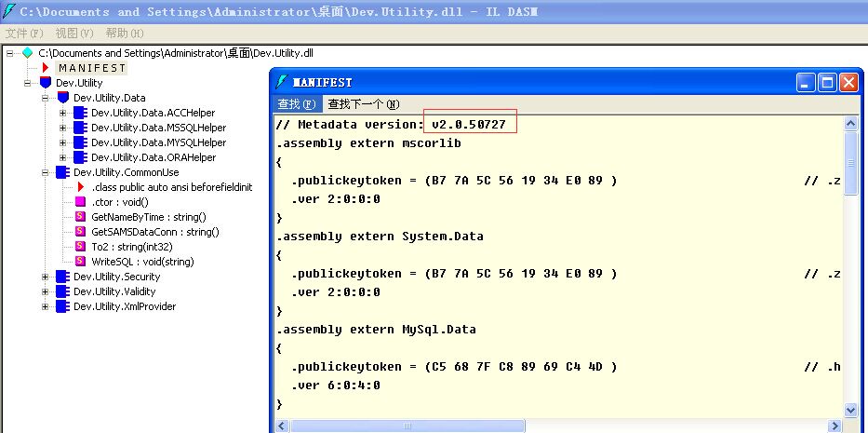Click the MANIFEST horizontal scrollbar thumb
This screenshot has height=433, width=868.
(407, 426)
